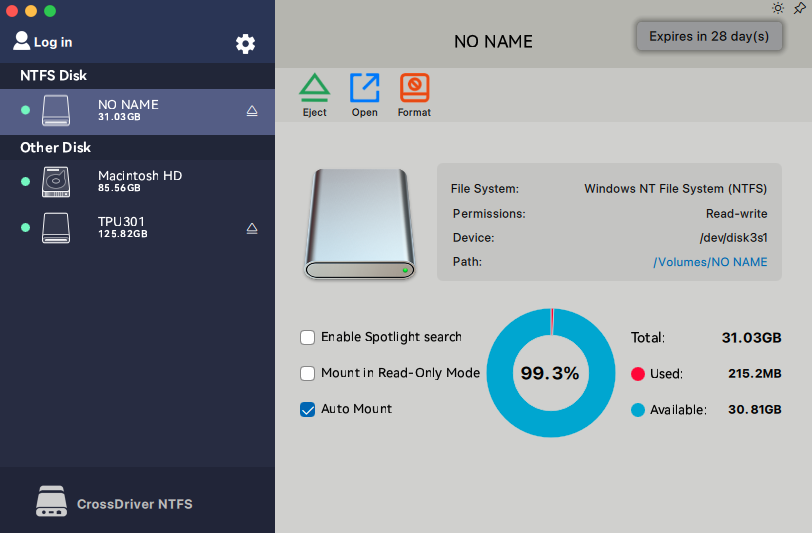This screenshot has height=533, width=812.
Task: Click the Open toolbar icon
Action: (x=364, y=89)
